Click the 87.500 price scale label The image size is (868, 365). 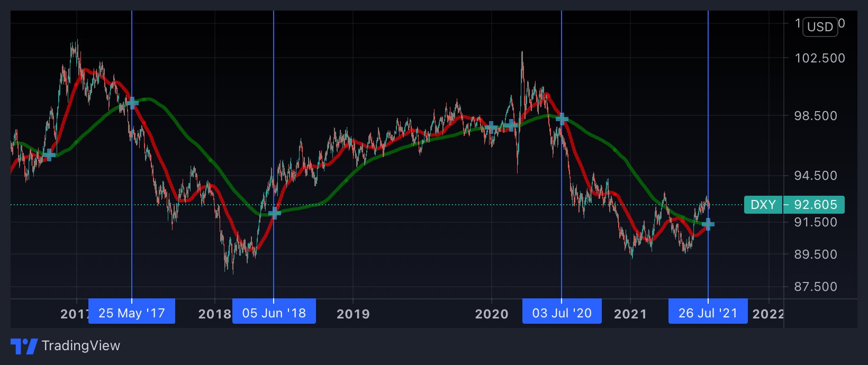816,287
